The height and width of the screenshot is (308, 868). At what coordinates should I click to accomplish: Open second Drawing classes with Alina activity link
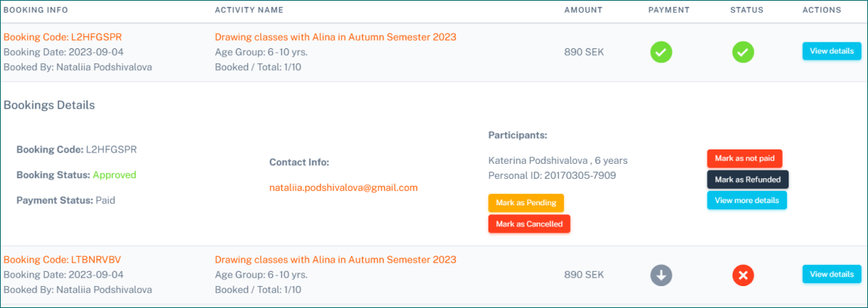tap(335, 260)
